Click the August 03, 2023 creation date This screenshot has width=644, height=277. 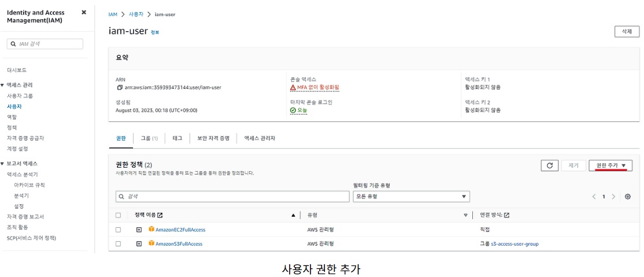157,110
